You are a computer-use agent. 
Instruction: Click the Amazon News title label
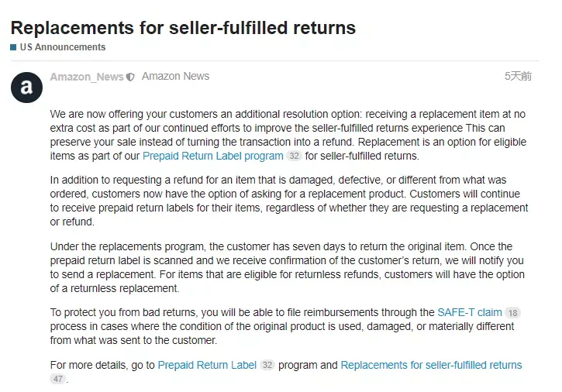point(176,77)
